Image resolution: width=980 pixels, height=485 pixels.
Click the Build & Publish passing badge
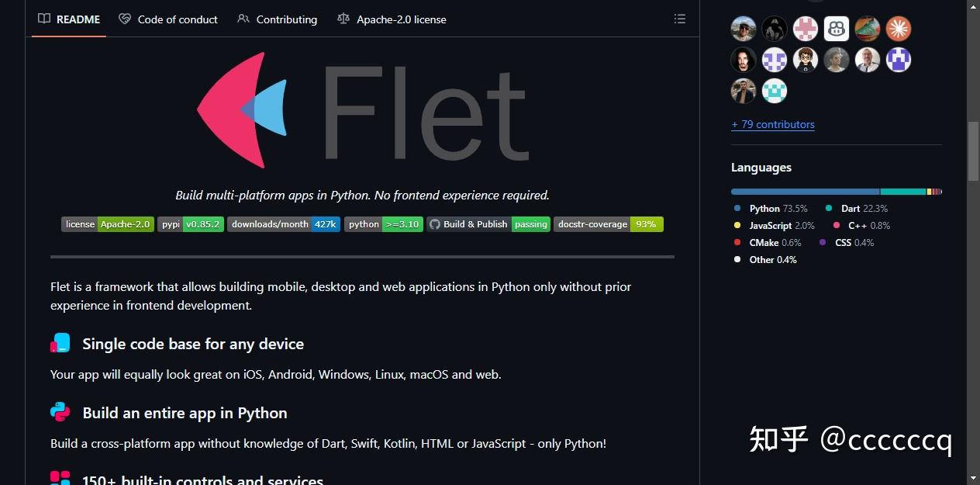(488, 224)
